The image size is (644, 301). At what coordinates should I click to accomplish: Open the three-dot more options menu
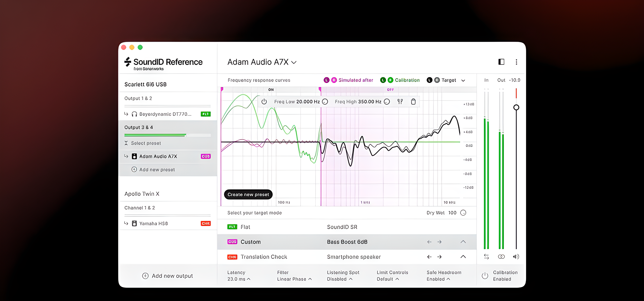(x=516, y=62)
